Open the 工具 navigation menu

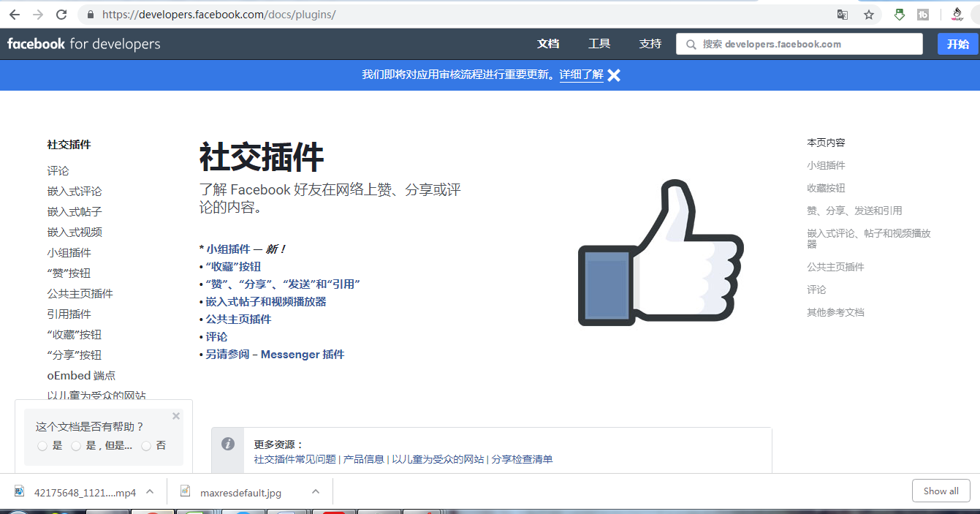[x=599, y=44]
